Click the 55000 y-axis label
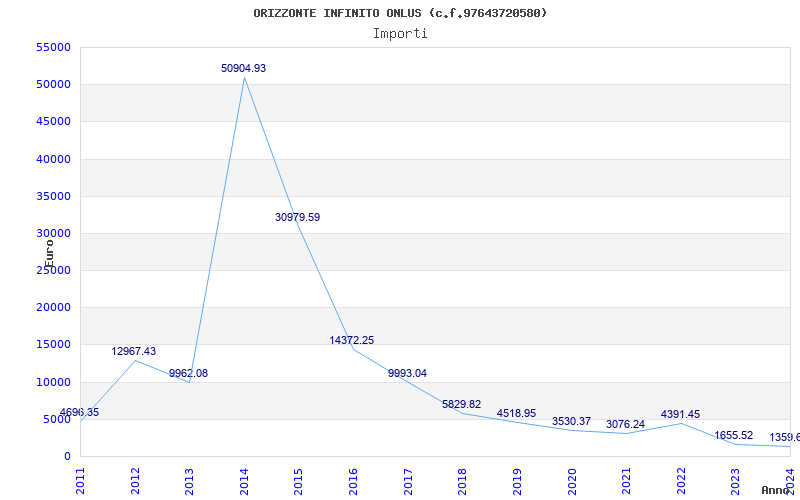The width and height of the screenshot is (800, 500). (53, 47)
